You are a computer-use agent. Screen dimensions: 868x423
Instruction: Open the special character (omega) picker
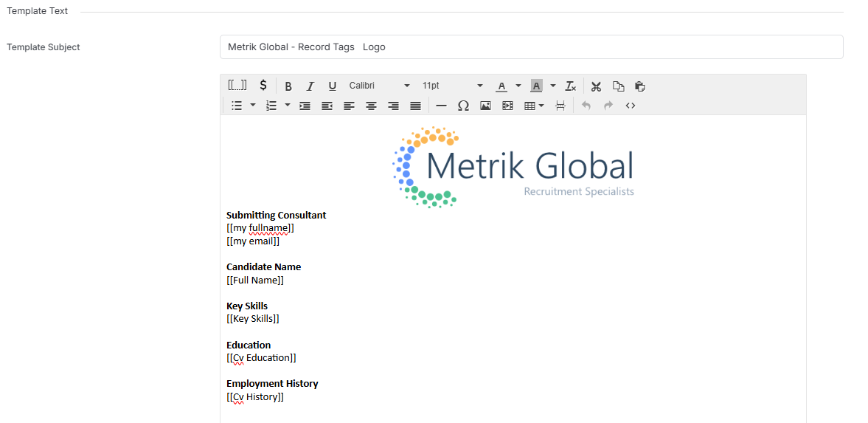463,106
